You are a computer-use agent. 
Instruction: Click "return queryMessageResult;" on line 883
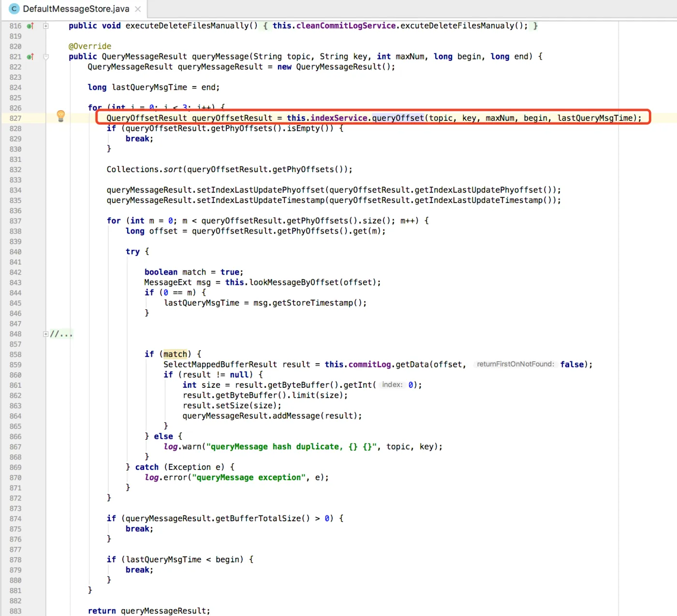pyautogui.click(x=149, y=611)
